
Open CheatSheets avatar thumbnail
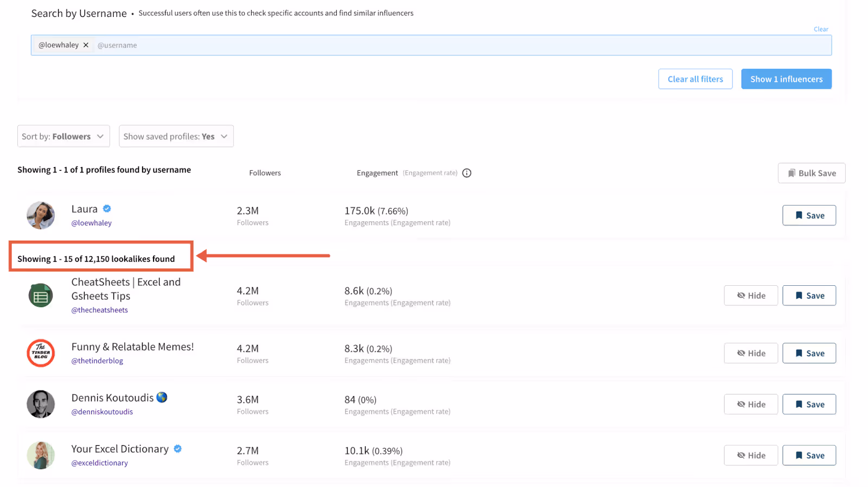pos(41,296)
